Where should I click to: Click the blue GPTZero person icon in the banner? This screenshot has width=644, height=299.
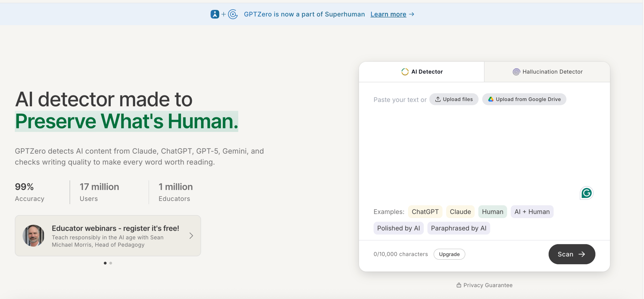(215, 14)
